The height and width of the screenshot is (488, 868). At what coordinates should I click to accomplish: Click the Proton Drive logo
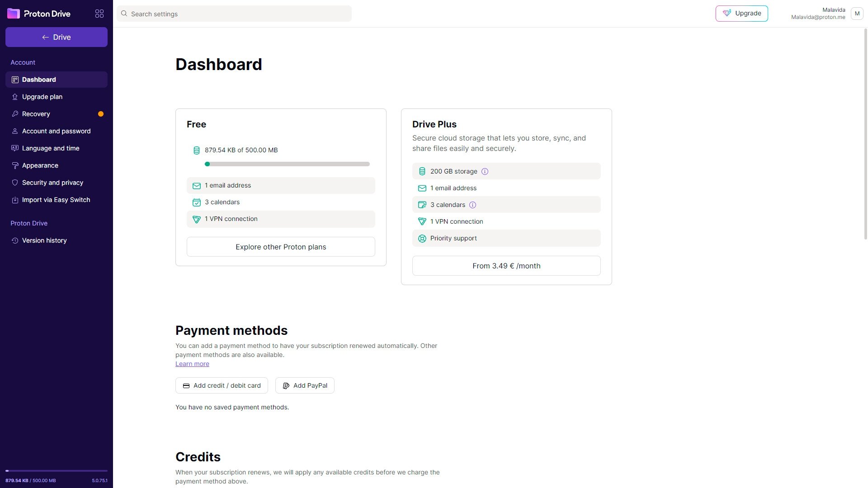39,14
